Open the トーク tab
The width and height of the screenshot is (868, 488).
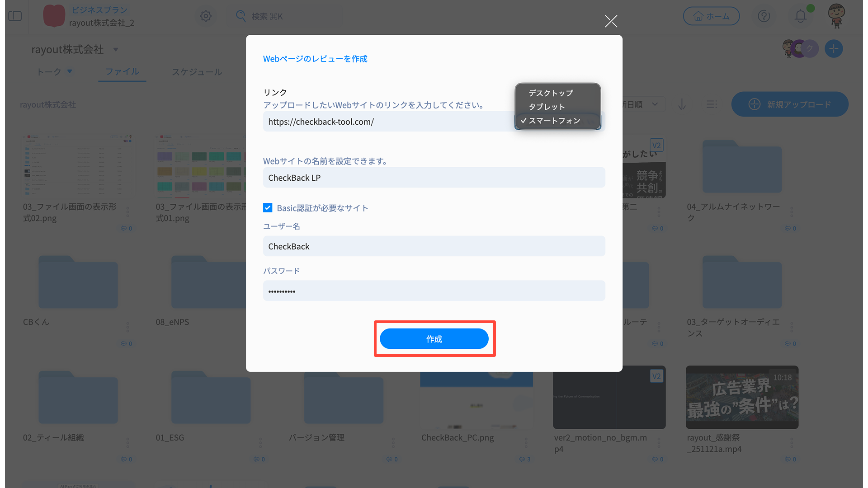pyautogui.click(x=49, y=72)
